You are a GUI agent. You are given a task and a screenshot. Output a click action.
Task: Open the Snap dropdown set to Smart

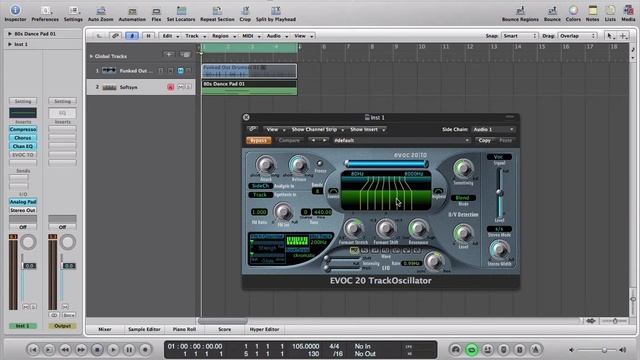[x=520, y=36]
